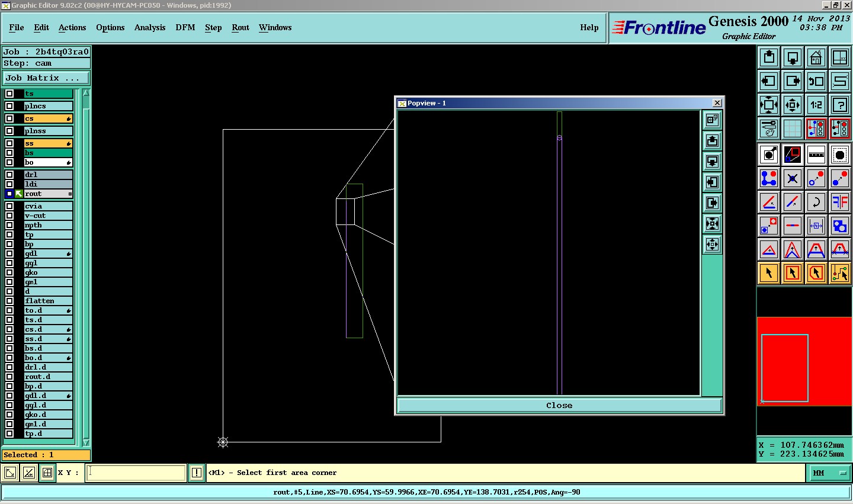Click the ruler measure tool icon

tap(816, 155)
